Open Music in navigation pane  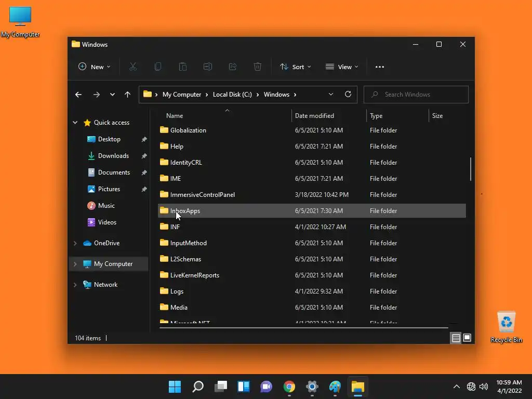(106, 206)
